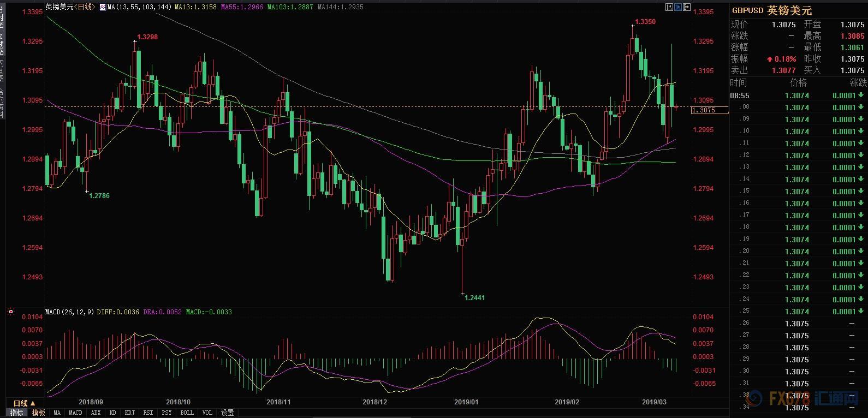Click the 最高 value 1.3085
The width and height of the screenshot is (868, 418).
tap(853, 36)
